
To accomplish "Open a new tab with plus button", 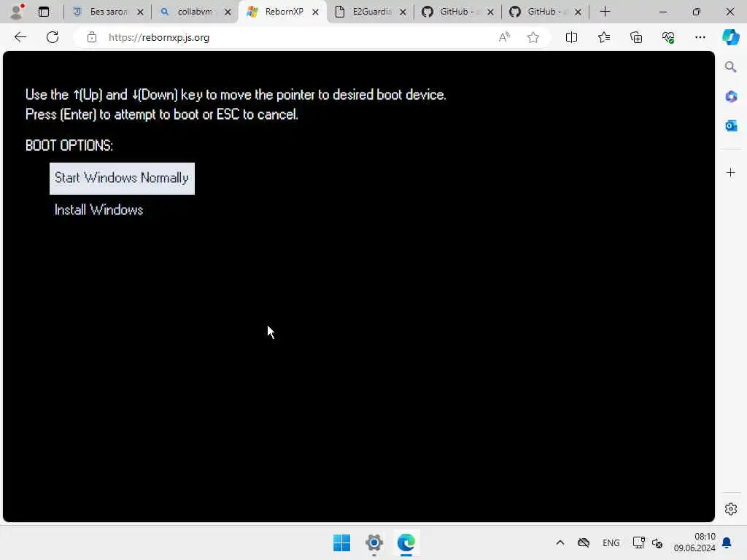I will [x=605, y=12].
